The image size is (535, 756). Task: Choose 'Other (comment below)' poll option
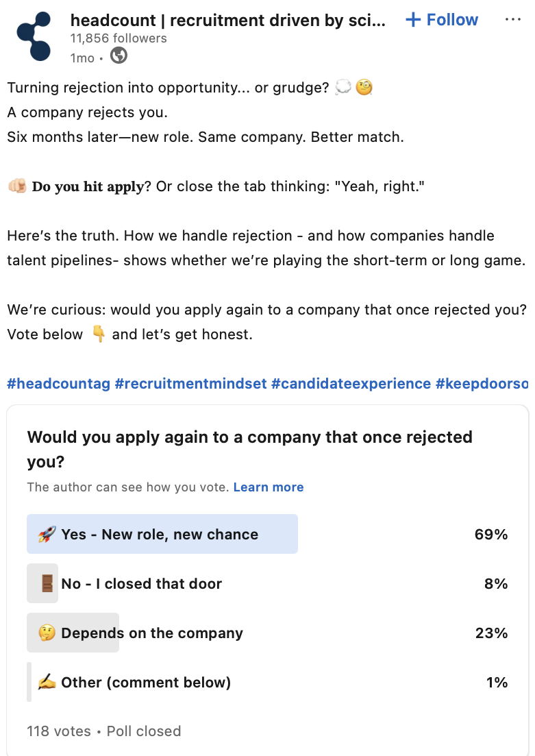tap(145, 682)
